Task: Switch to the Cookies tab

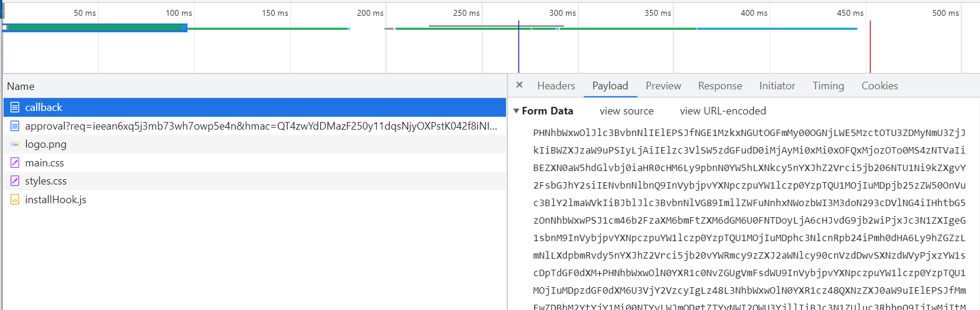Action: (x=880, y=86)
